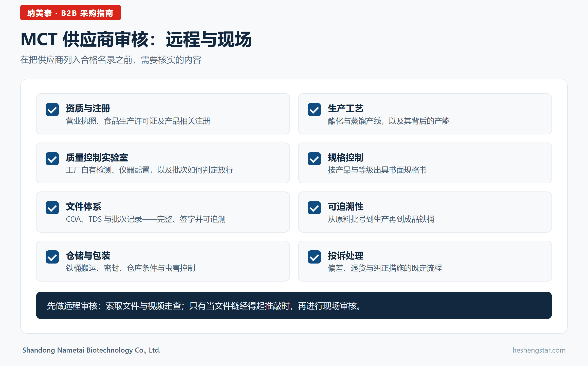Toggle the 资质与注册 checkbox
This screenshot has width=588, height=366.
tap(52, 110)
